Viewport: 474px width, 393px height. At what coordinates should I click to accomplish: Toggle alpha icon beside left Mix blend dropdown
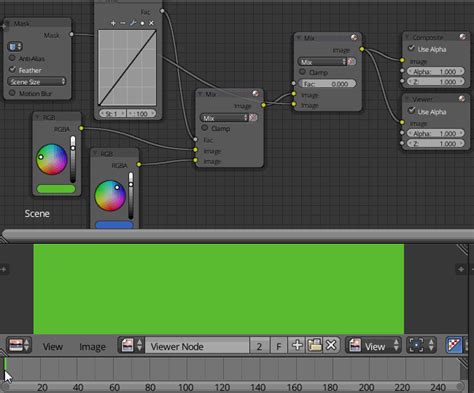[253, 118]
